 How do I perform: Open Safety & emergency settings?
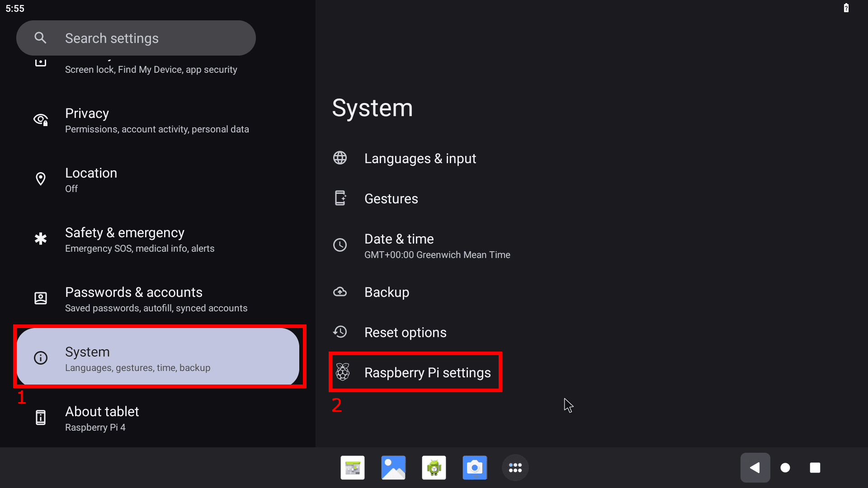tap(158, 239)
